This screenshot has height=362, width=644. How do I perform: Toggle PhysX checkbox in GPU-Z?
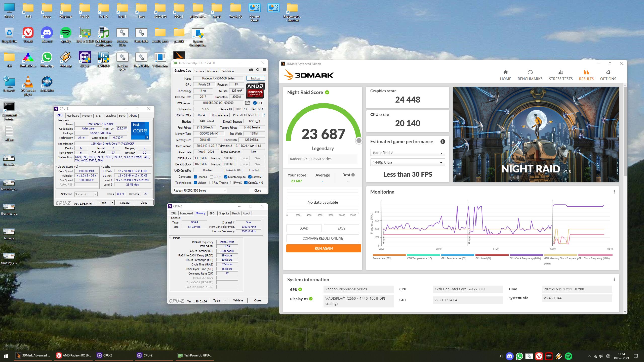[x=232, y=183]
